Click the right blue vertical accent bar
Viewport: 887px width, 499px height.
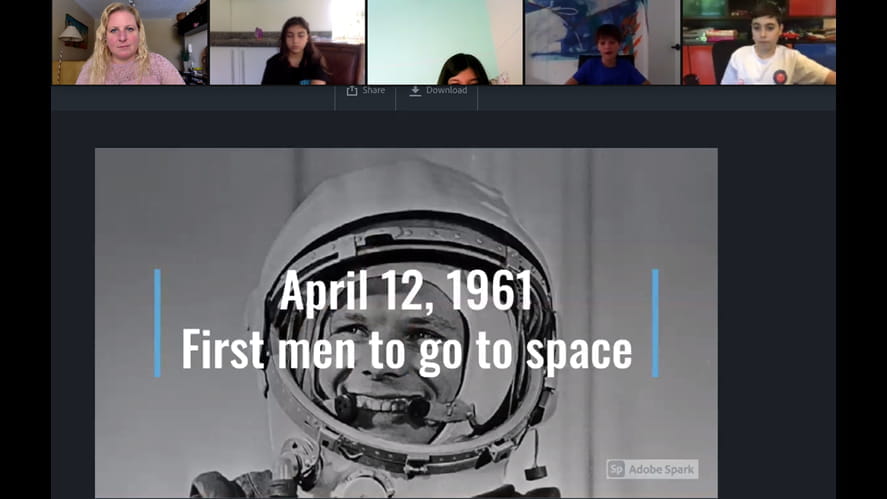tap(655, 323)
